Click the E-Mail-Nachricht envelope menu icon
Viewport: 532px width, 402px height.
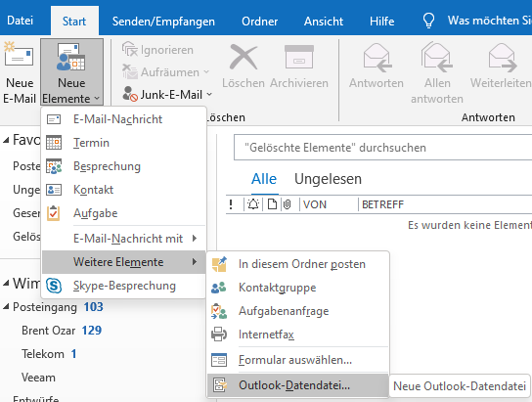click(54, 119)
